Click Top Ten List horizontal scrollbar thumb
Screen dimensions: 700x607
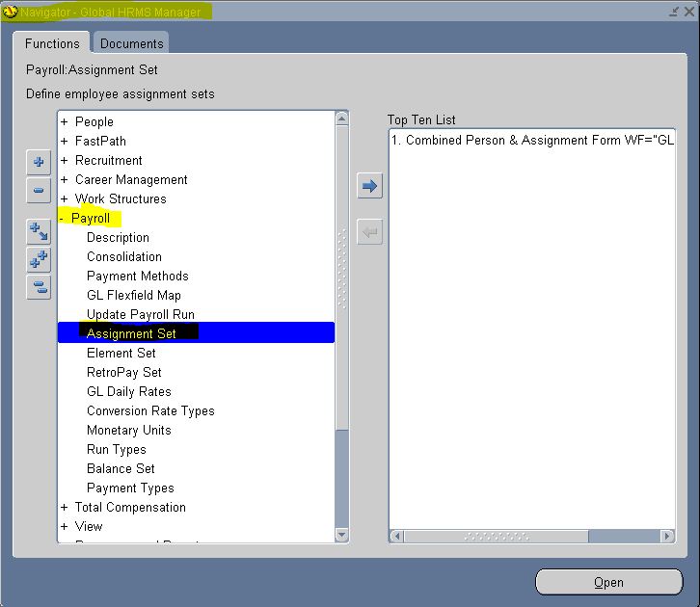(x=496, y=536)
